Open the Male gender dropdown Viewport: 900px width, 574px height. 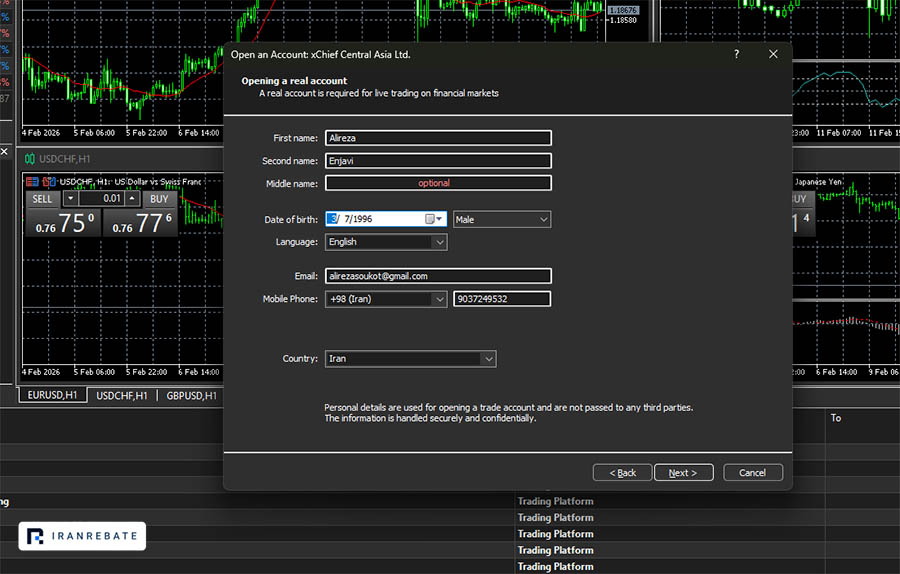(x=502, y=219)
